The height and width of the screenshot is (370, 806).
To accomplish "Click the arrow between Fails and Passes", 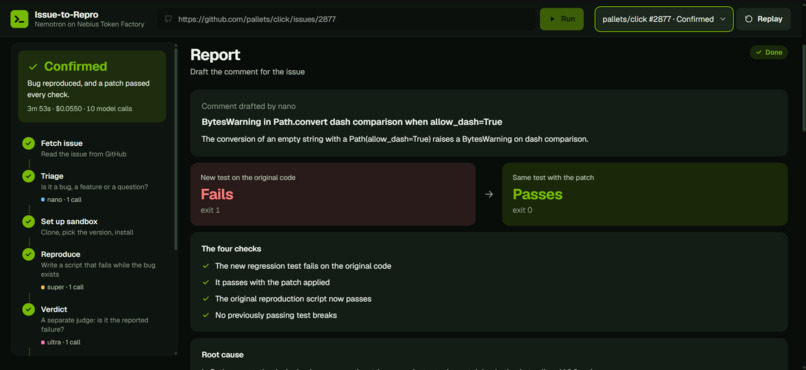I will click(489, 194).
